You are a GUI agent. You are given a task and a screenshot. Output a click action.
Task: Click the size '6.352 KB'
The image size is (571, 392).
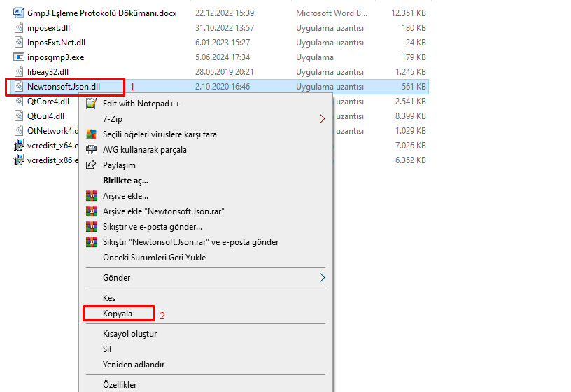click(411, 160)
